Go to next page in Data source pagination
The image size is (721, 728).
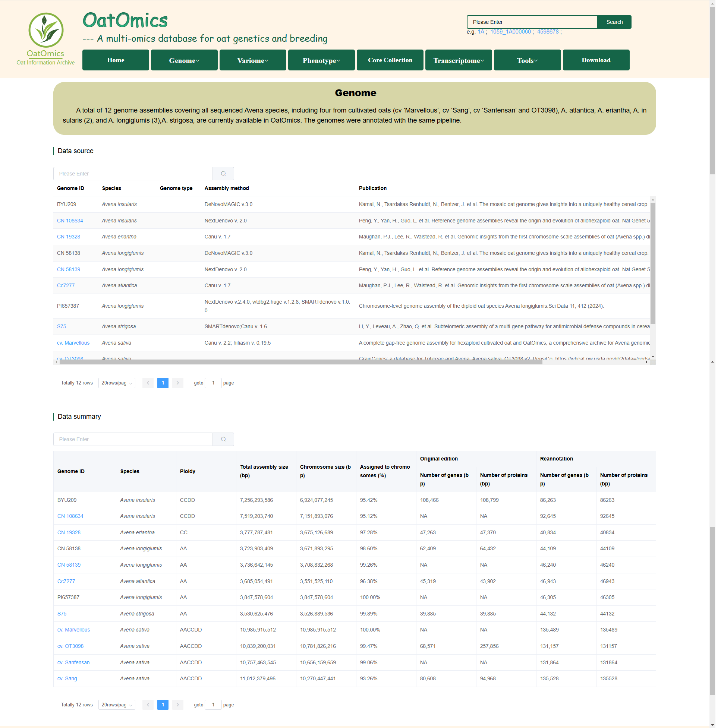177,383
